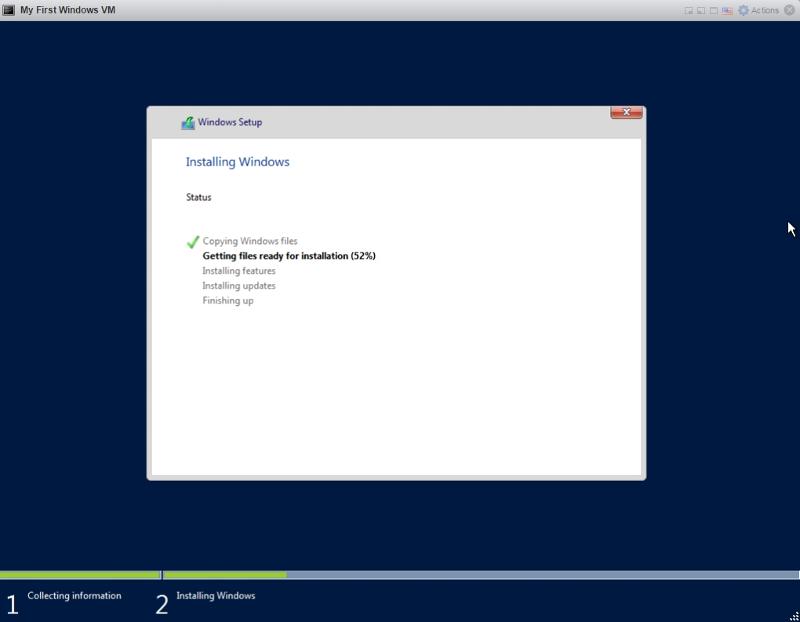Click the 'Finishing up' step
800x622 pixels.
click(x=228, y=301)
